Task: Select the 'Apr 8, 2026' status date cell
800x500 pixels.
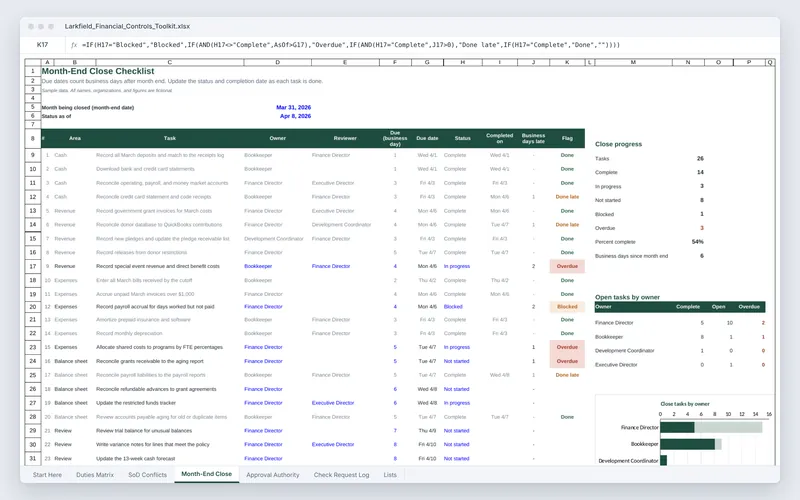Action: [295, 116]
